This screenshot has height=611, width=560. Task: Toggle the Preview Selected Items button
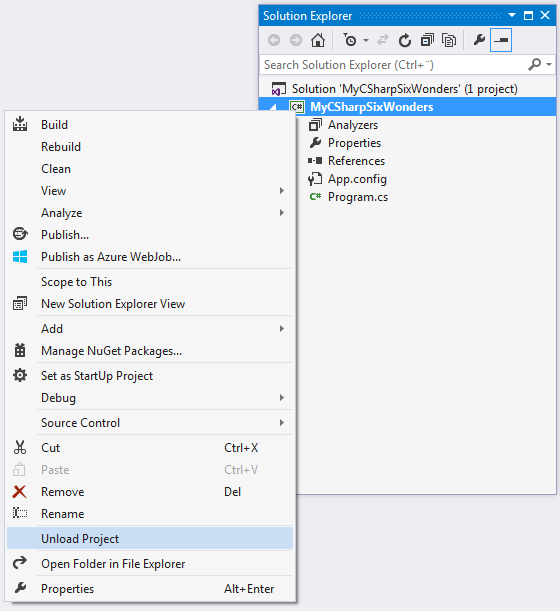coord(501,40)
